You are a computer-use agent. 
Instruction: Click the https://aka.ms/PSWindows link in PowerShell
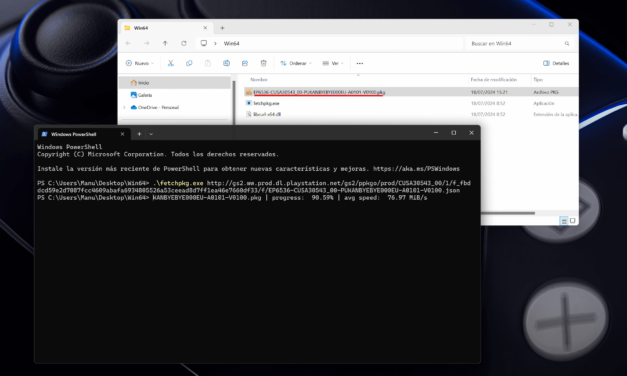point(416,169)
